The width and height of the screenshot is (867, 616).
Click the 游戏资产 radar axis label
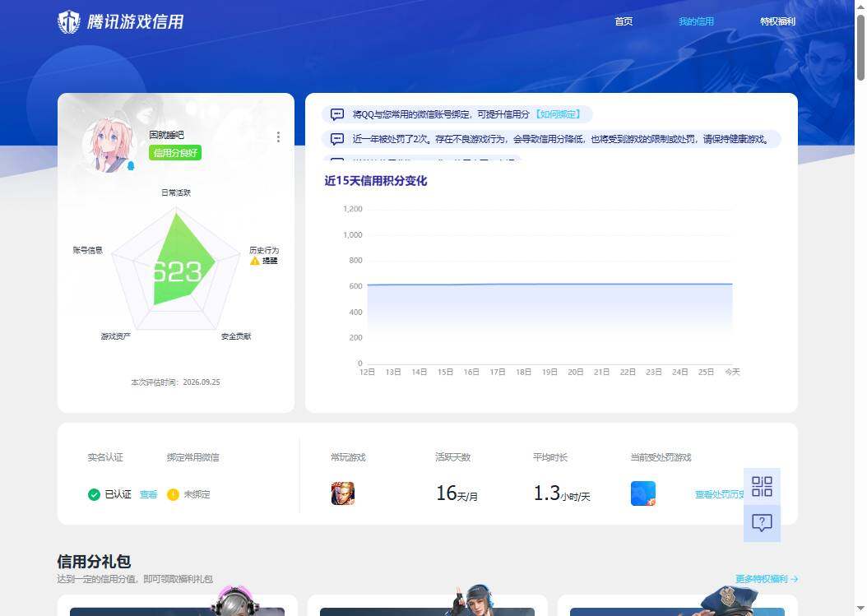[x=115, y=336]
